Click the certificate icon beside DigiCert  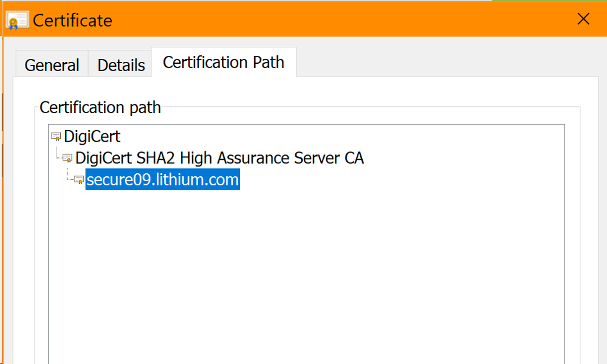click(56, 136)
